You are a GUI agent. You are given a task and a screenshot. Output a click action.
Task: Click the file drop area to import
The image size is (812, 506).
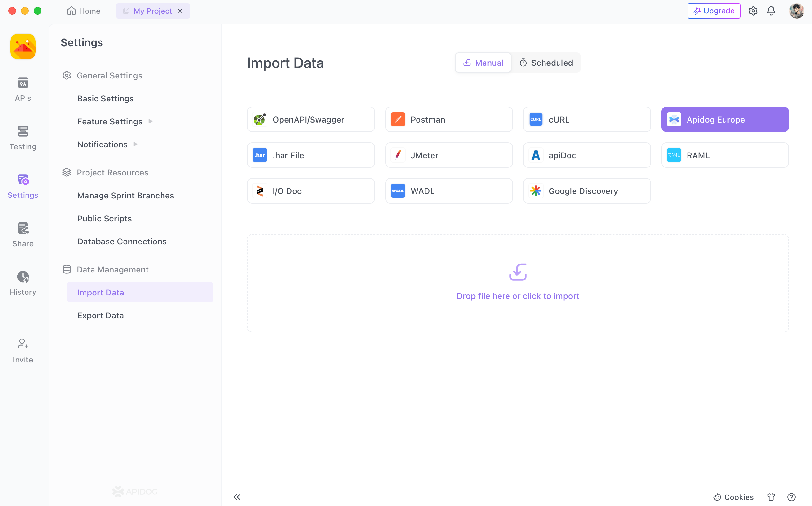(x=518, y=283)
